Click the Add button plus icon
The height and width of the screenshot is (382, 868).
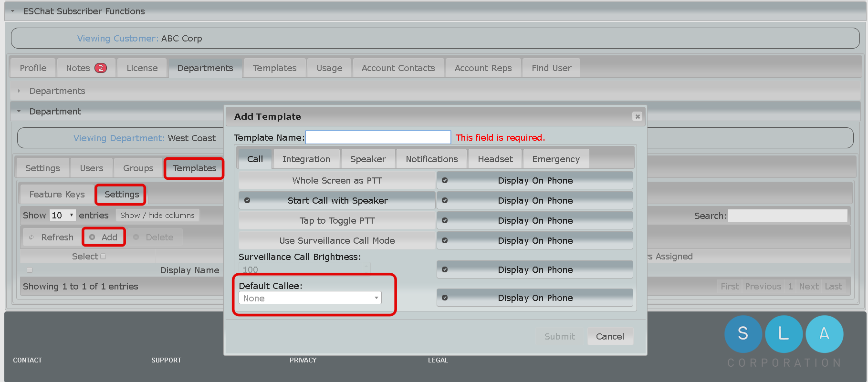(92, 237)
